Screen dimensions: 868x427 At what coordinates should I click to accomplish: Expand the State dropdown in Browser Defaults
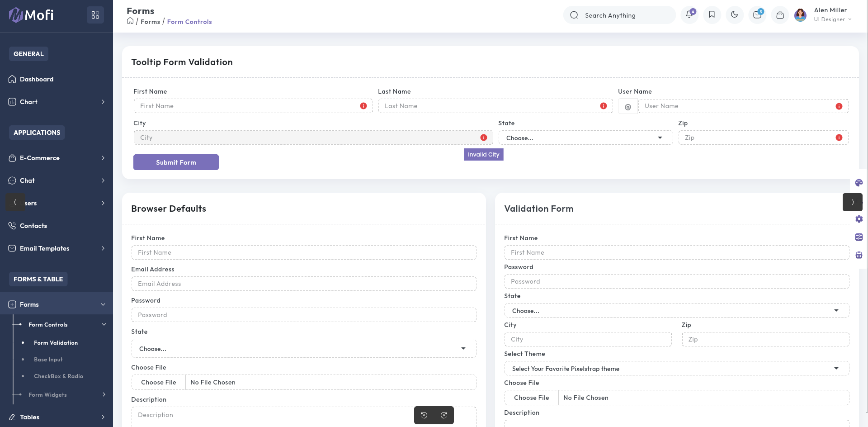coord(303,349)
